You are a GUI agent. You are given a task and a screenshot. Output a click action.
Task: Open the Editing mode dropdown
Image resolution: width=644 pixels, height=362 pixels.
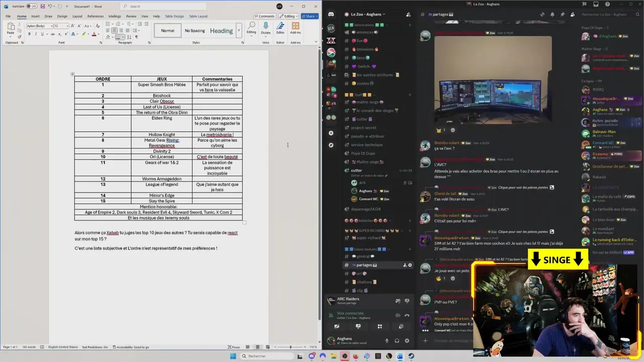(x=288, y=16)
